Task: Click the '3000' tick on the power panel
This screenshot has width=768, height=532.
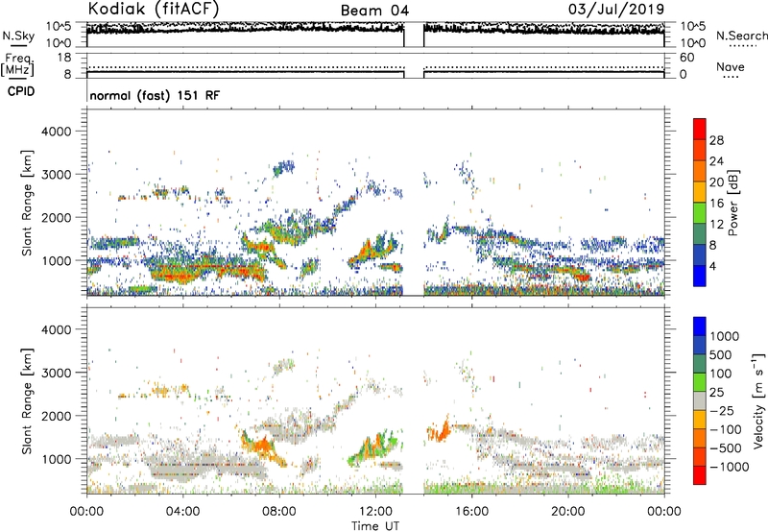Action: click(56, 175)
